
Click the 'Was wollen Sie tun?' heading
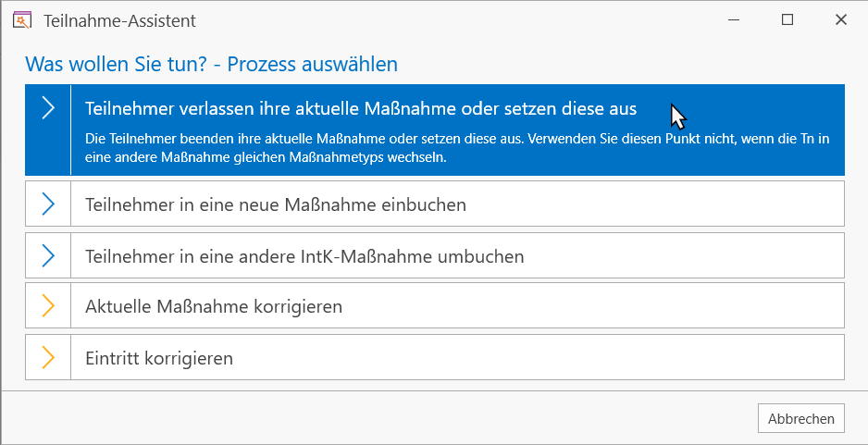point(212,64)
